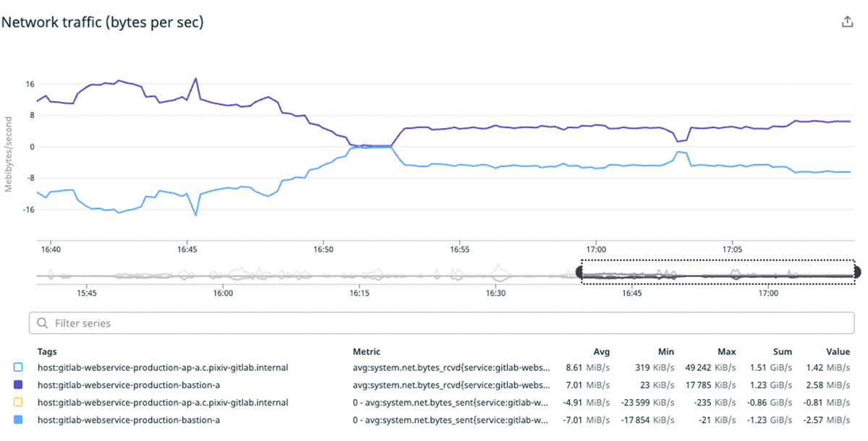The width and height of the screenshot is (868, 441).
Task: Sort by the Value column header
Action: (838, 352)
